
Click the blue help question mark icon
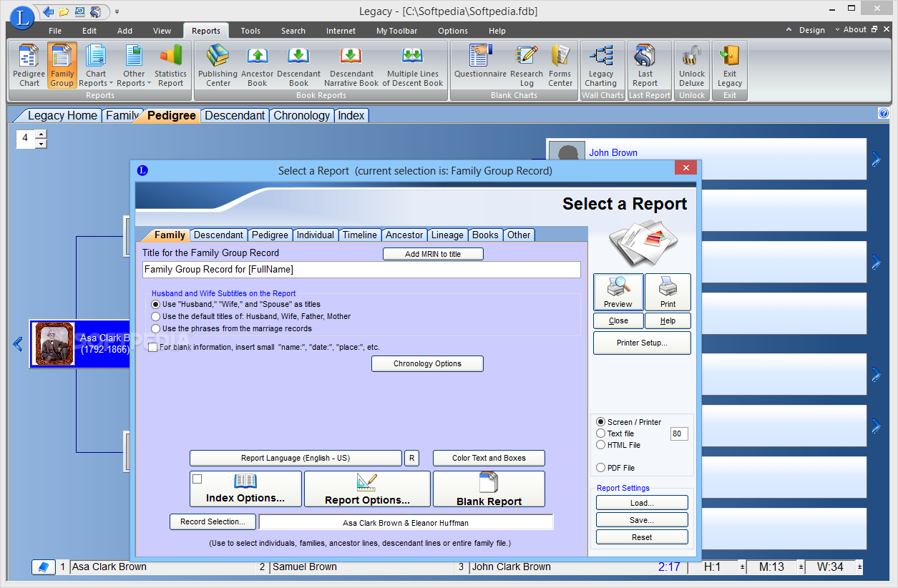pos(883,113)
